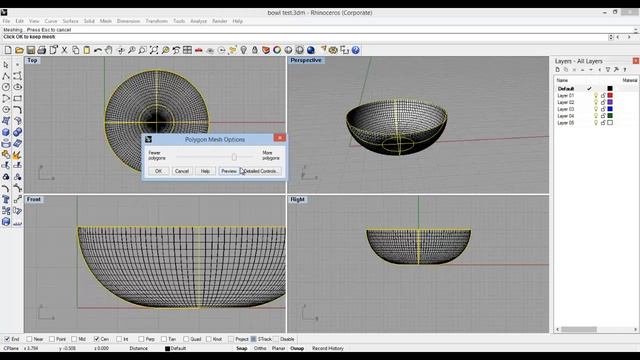Click the Perspective viewport title label

(x=306, y=60)
